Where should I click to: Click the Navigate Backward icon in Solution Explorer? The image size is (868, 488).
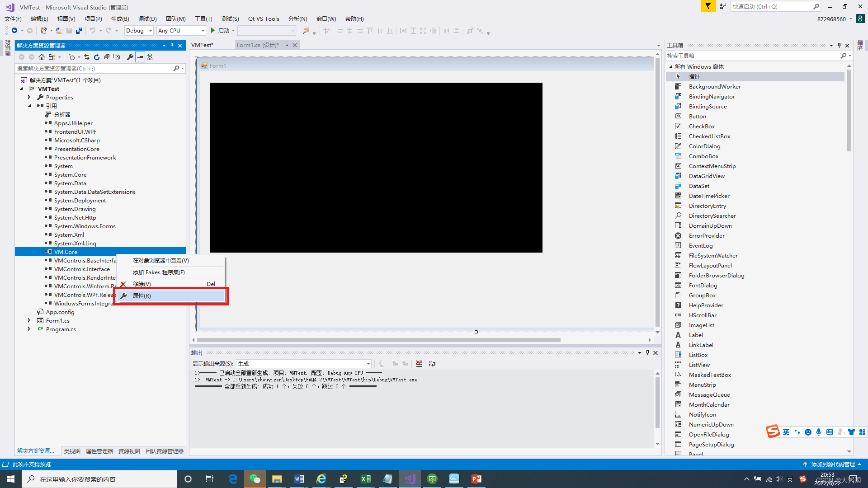21,56
